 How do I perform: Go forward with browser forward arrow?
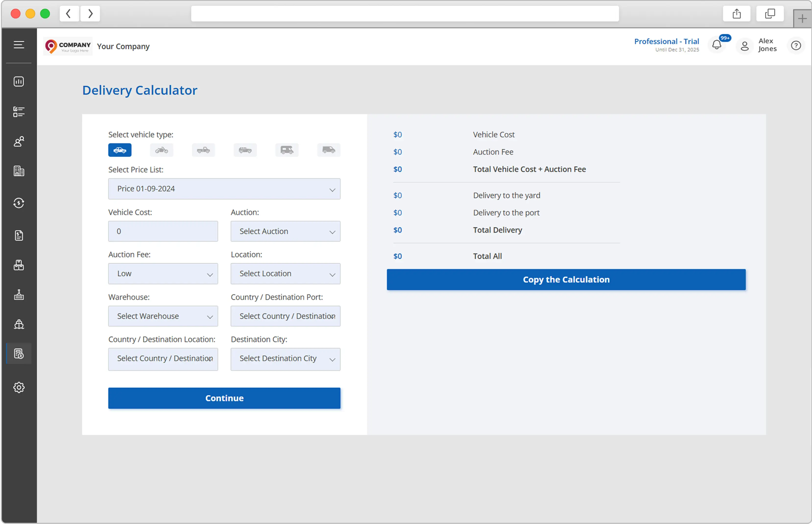coord(90,14)
